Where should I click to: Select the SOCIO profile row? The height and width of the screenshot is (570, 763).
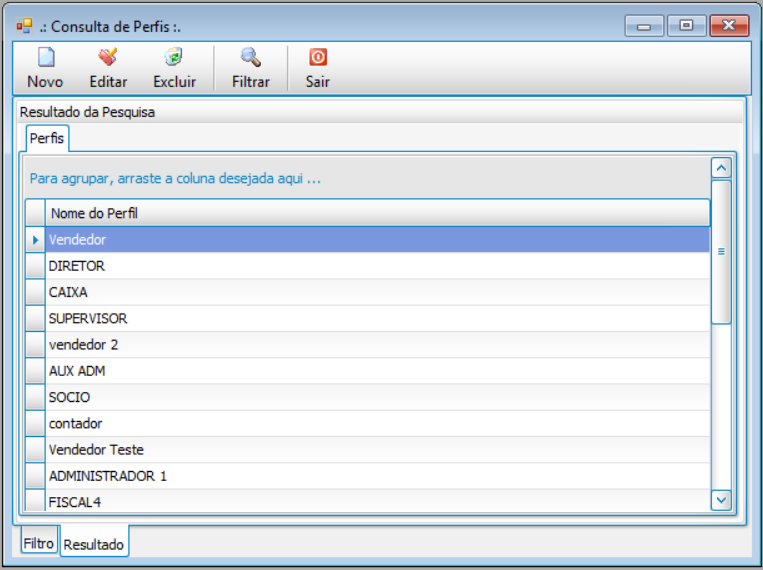[x=378, y=397]
